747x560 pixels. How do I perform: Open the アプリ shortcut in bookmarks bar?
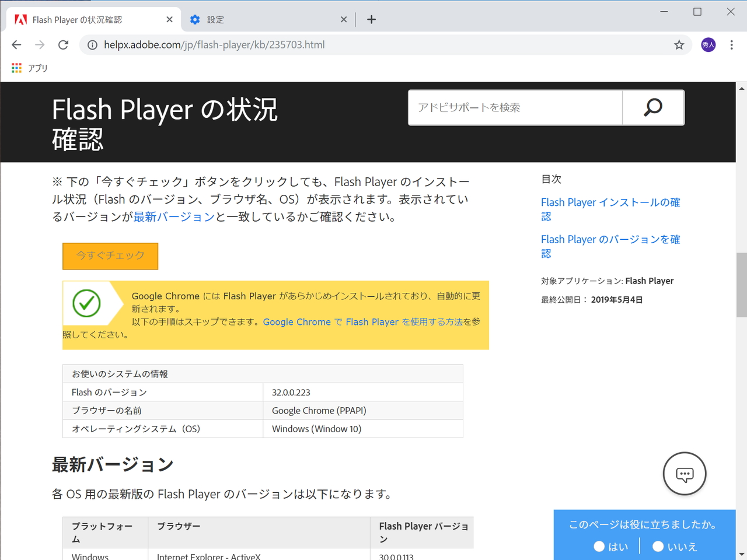[29, 68]
